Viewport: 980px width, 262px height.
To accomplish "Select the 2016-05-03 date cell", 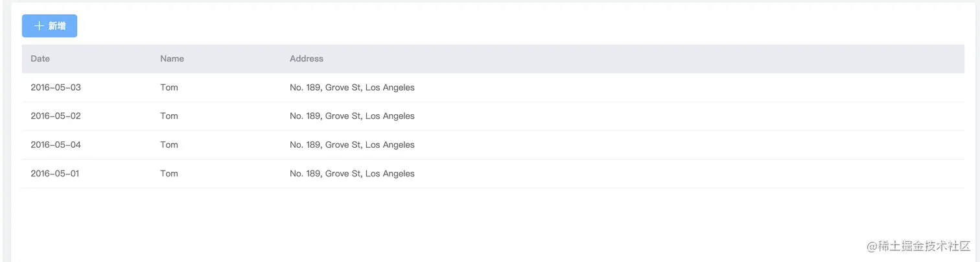I will [56, 88].
